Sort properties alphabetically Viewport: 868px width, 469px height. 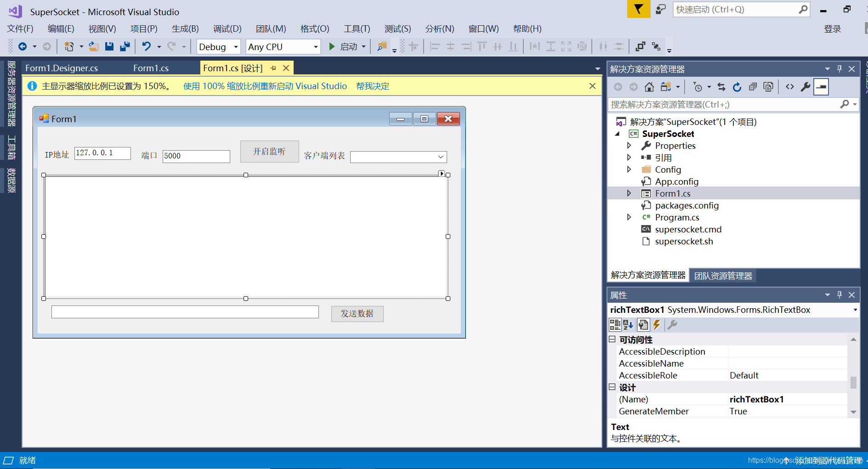(x=628, y=325)
